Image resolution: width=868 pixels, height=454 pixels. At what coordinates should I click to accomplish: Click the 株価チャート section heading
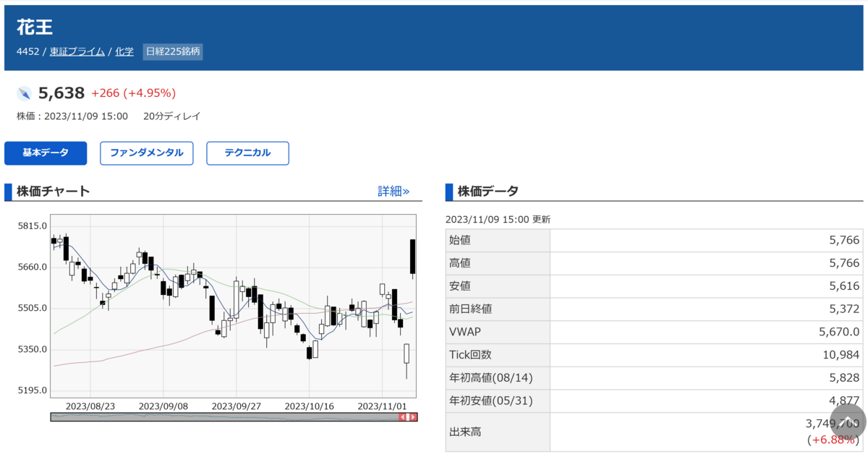tap(54, 192)
